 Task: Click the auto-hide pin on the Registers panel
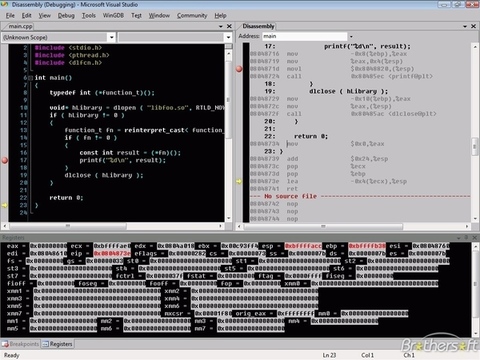tap(466, 237)
